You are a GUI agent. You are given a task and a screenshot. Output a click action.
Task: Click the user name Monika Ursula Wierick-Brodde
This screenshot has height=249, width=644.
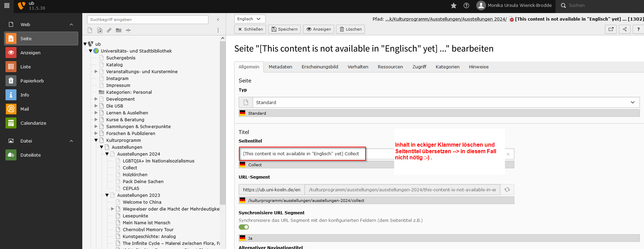(520, 5)
